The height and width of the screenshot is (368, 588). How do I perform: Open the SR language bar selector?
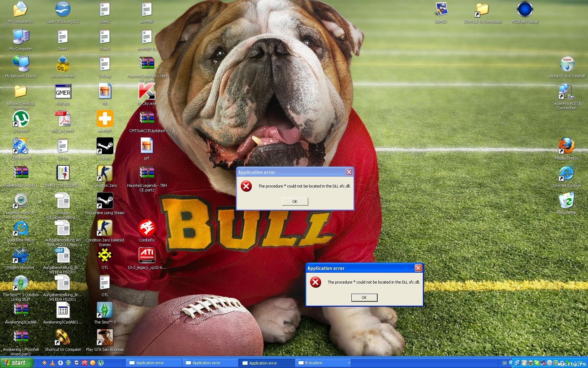point(504,363)
